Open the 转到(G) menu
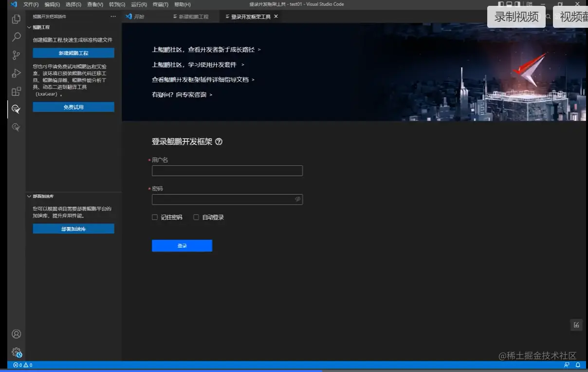 117,4
